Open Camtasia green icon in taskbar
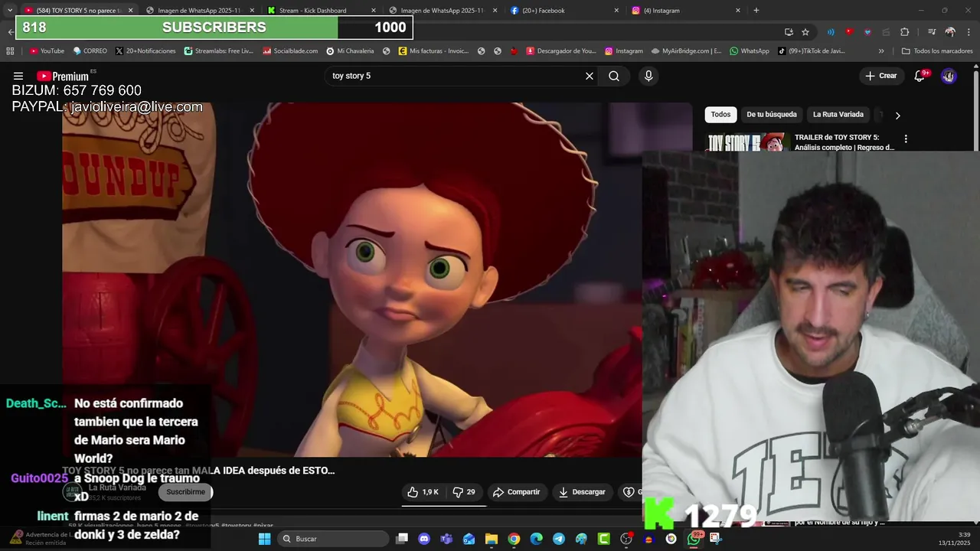This screenshot has width=980, height=551. 603,539
